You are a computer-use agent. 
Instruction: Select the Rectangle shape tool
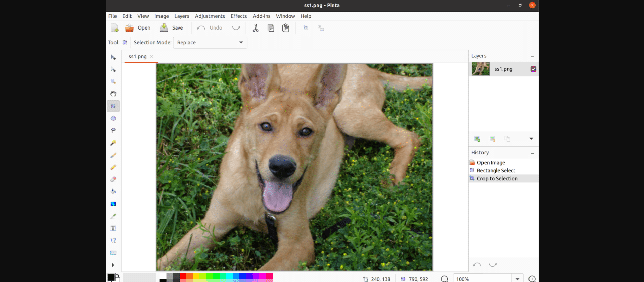click(x=113, y=253)
